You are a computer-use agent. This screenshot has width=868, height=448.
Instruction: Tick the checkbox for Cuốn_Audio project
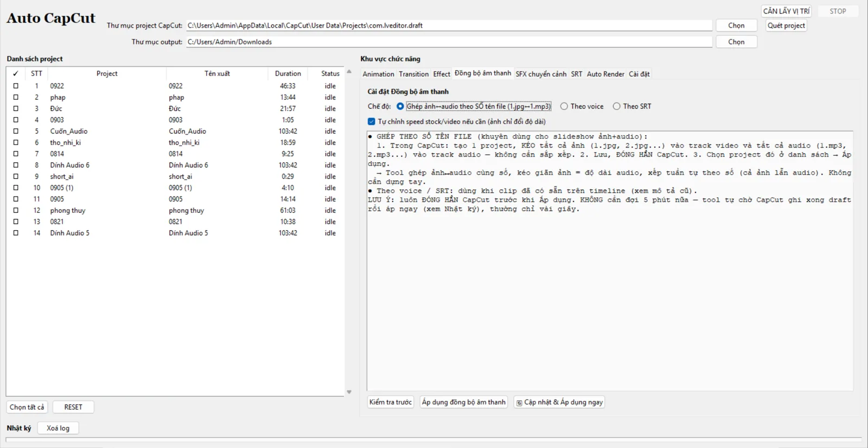click(x=16, y=131)
